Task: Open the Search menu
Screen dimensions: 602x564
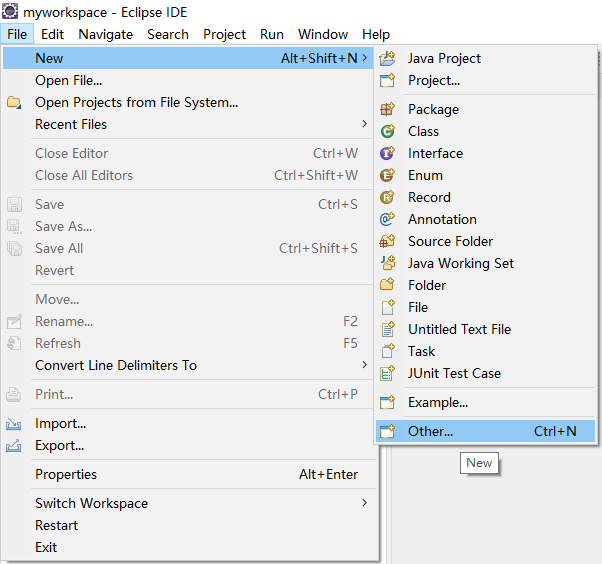Action: tap(168, 34)
